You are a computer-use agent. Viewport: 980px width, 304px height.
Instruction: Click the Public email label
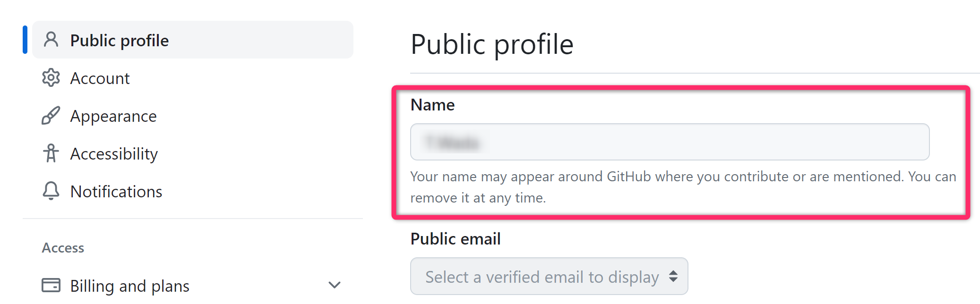coord(456,239)
